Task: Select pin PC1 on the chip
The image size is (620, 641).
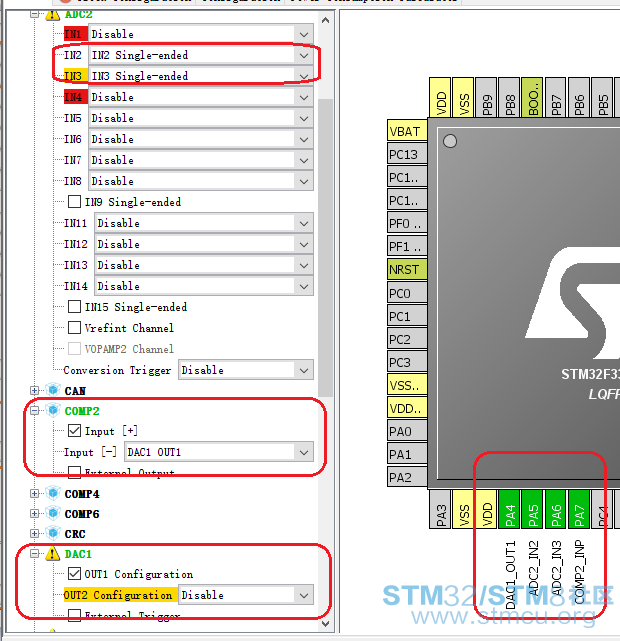Action: tap(407, 316)
